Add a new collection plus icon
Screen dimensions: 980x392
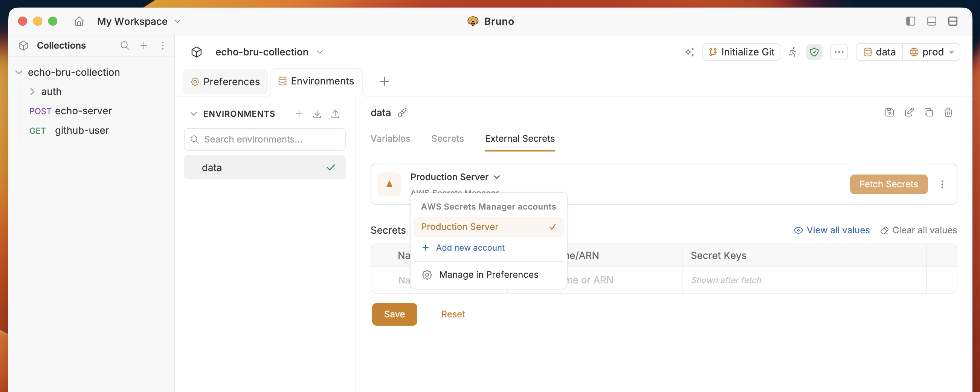coord(144,46)
